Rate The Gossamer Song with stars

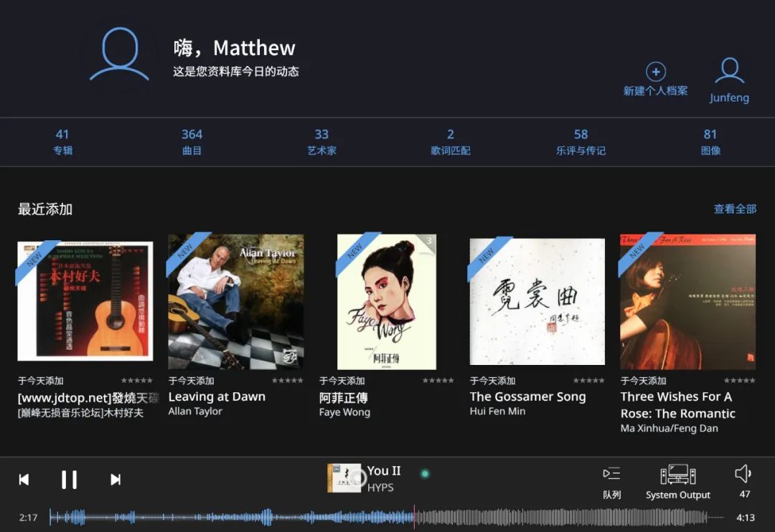point(588,380)
